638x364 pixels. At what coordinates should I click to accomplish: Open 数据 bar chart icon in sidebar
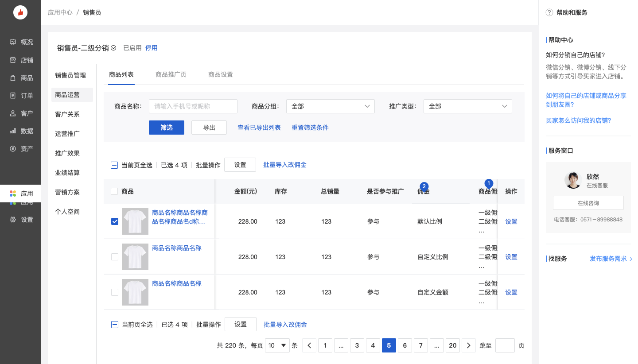[x=13, y=131]
